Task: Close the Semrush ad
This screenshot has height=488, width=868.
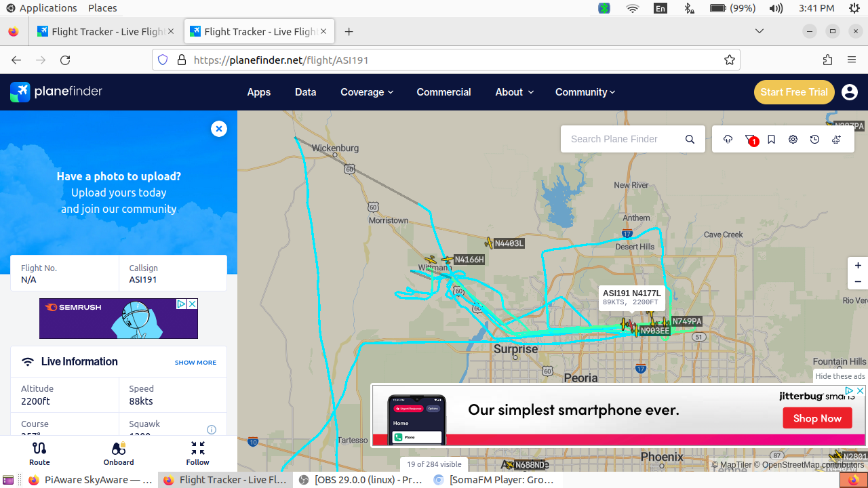Action: pos(192,304)
